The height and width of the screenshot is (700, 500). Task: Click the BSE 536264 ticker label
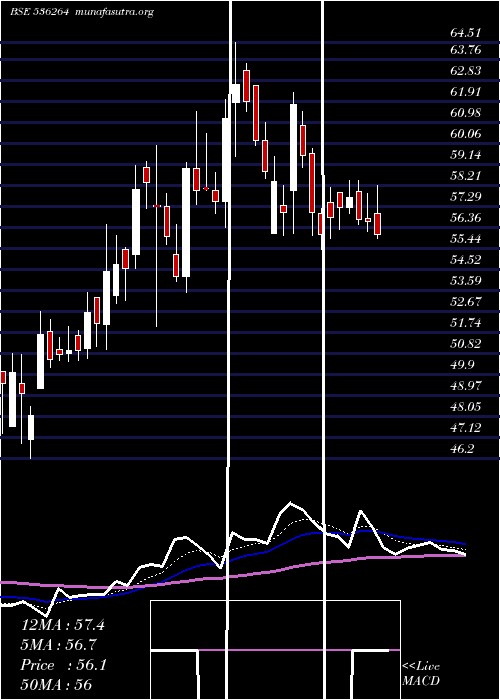[x=39, y=12]
